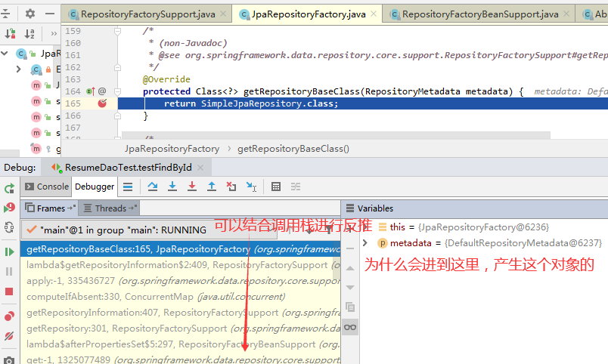The width and height of the screenshot is (608, 364).
Task: Select frame getRepositoryBaseClass:165
Action: (180, 249)
